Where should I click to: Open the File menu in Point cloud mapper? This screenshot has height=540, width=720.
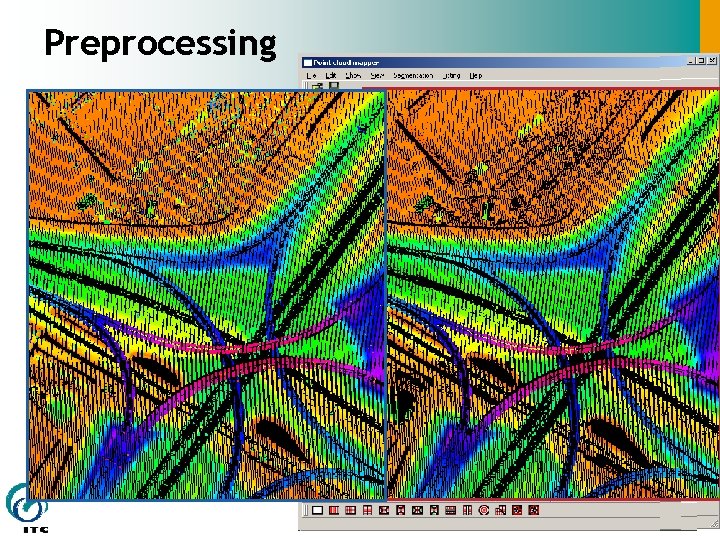coord(311,75)
